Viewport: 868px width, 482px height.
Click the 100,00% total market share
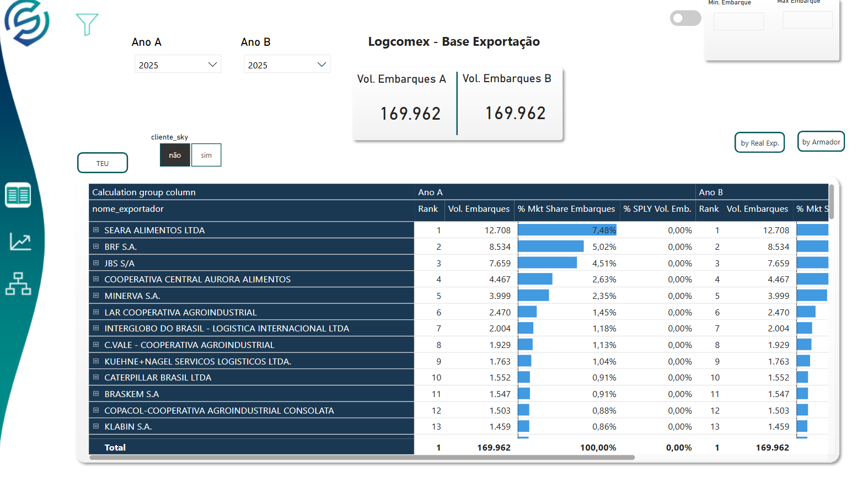coord(598,447)
